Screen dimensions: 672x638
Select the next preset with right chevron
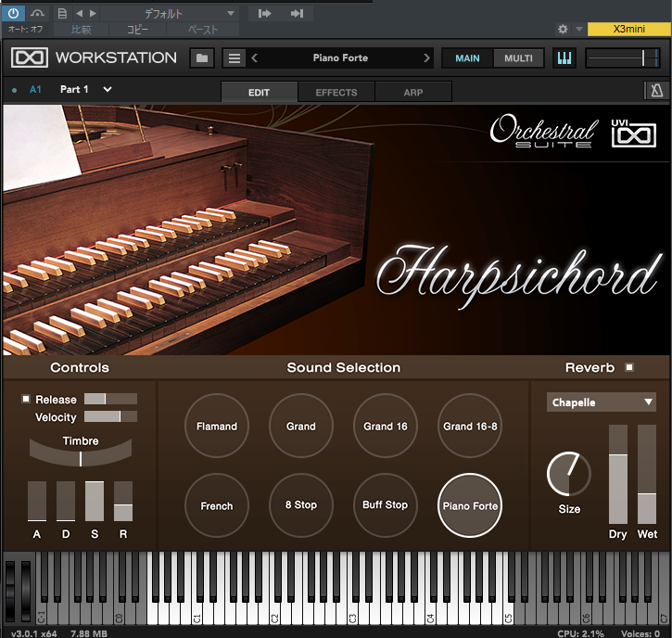tap(426, 57)
